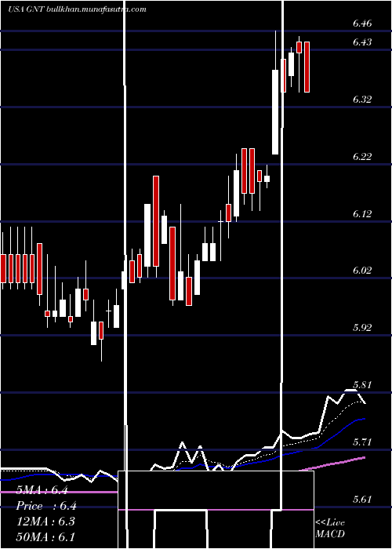
Task: Click the USA GNT chart title text
Action: click(x=26, y=9)
